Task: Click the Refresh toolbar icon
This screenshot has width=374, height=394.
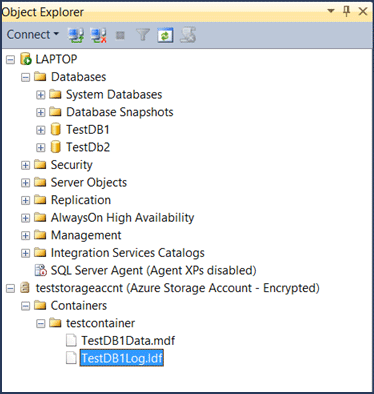Action: 165,35
